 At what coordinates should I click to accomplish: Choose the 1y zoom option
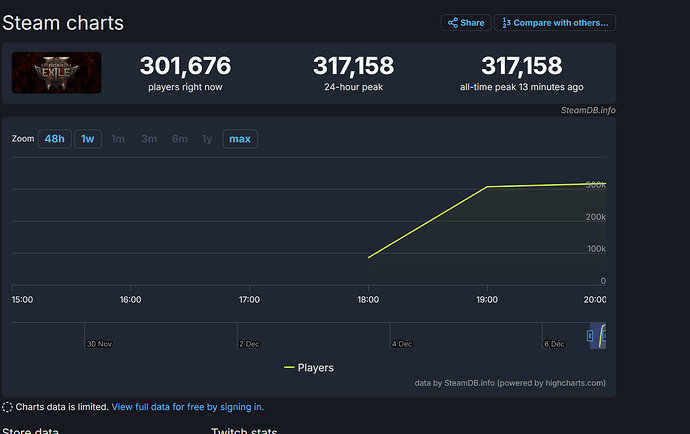[207, 139]
